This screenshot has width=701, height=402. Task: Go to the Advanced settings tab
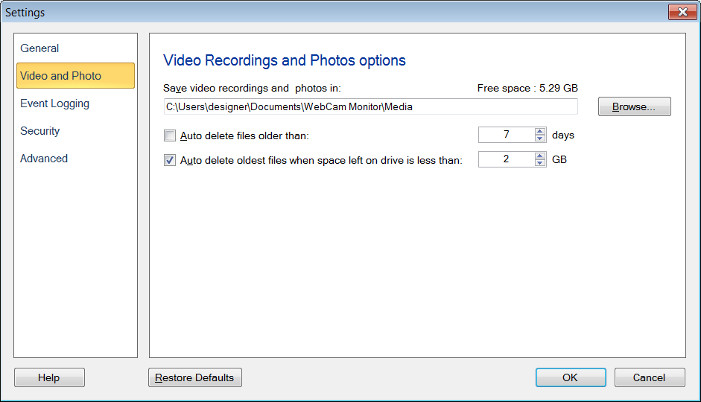pyautogui.click(x=44, y=158)
